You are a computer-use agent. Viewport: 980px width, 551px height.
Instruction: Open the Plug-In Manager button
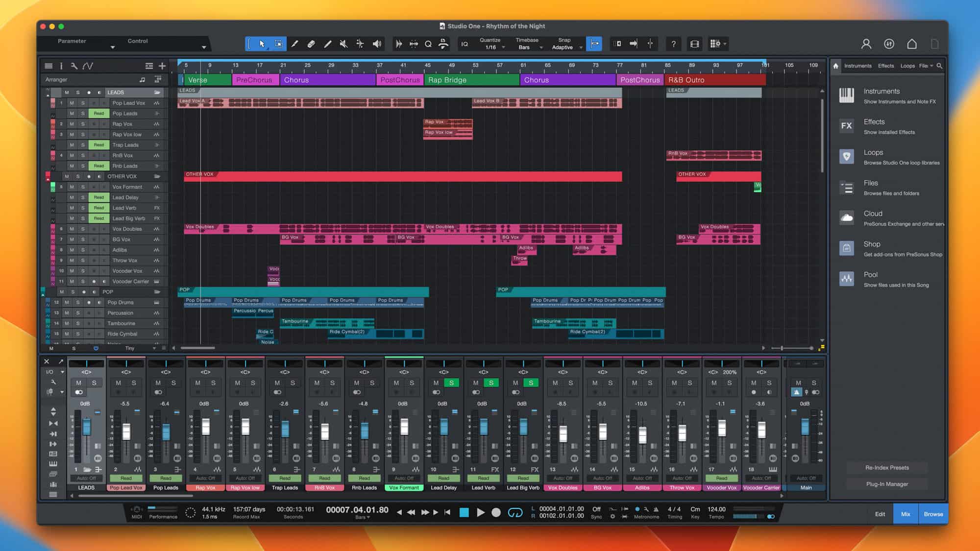coord(886,484)
